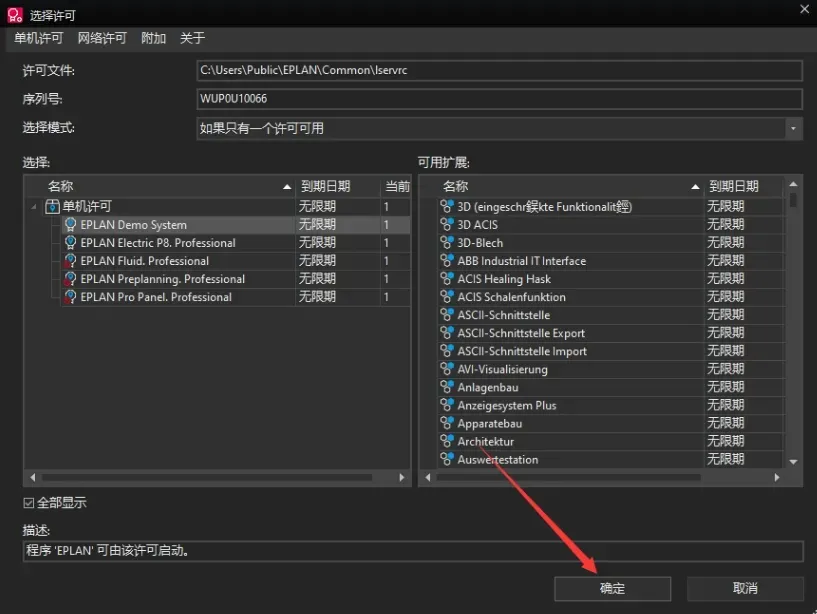Click the license icon beside EPLAN Demo System
This screenshot has height=614, width=817.
(x=70, y=225)
